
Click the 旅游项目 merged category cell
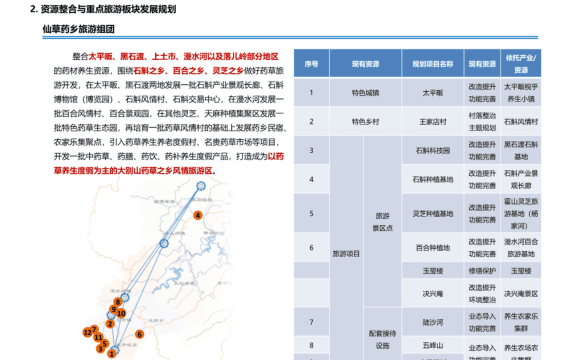pos(346,253)
